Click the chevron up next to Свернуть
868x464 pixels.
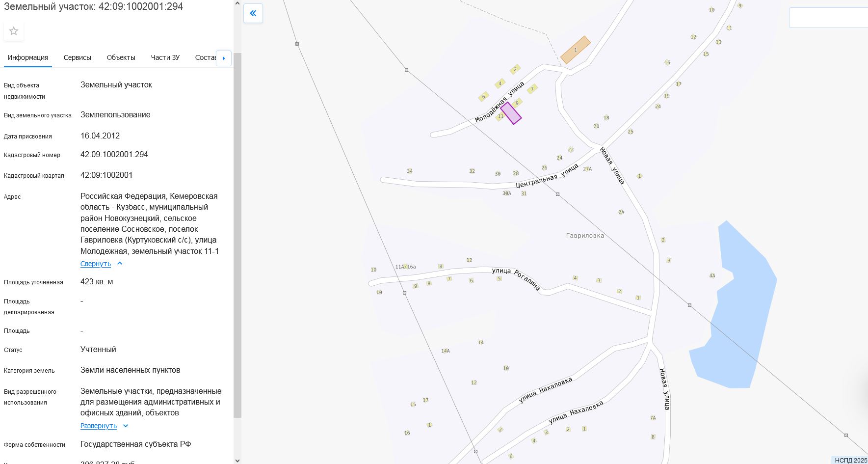coord(120,264)
